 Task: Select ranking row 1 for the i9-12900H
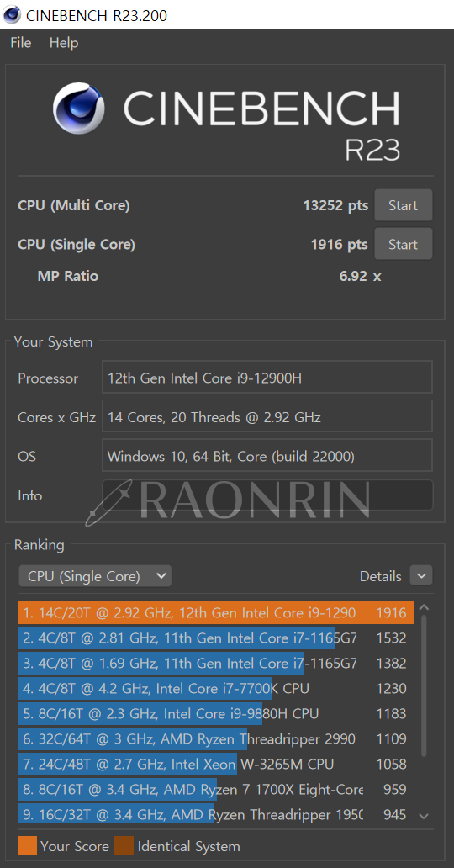tap(216, 613)
